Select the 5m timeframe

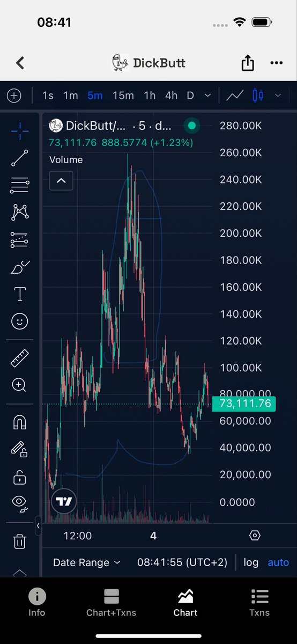click(x=95, y=96)
